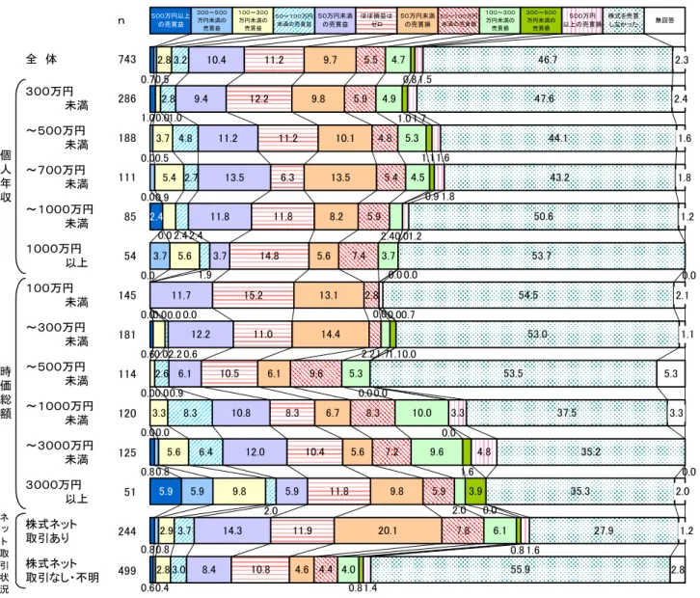Click the 'n' column header
The height and width of the screenshot is (598, 700).
point(121,21)
